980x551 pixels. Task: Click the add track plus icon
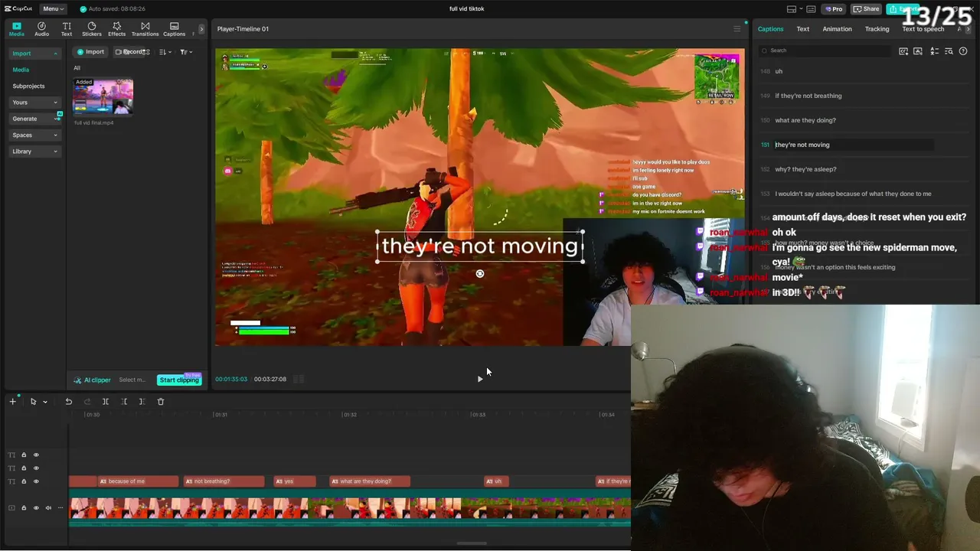click(12, 402)
